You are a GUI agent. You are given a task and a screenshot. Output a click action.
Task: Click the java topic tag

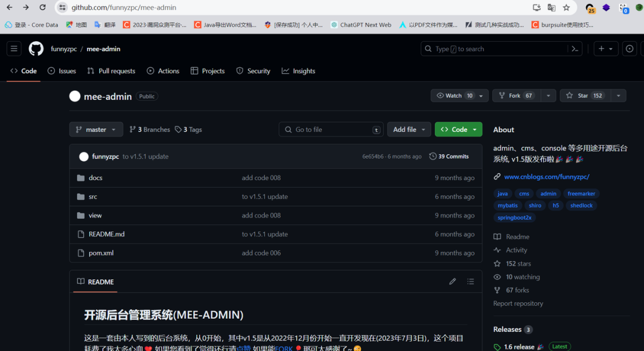(x=503, y=193)
